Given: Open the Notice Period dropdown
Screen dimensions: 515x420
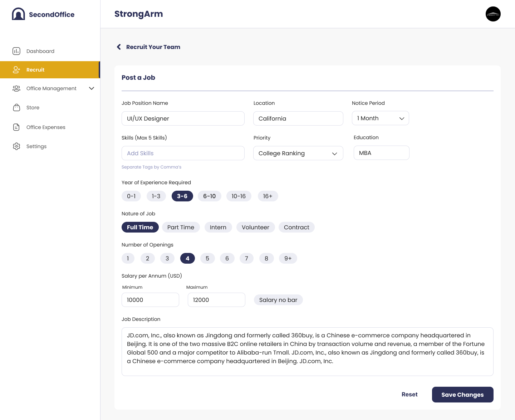Looking at the screenshot, I should (381, 118).
